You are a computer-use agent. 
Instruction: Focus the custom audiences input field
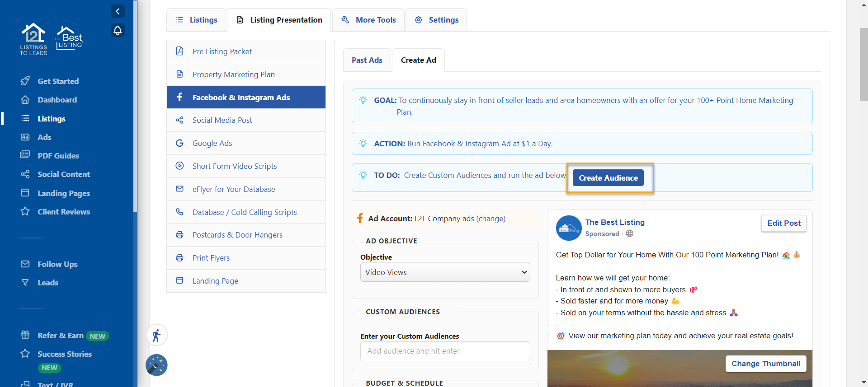445,351
